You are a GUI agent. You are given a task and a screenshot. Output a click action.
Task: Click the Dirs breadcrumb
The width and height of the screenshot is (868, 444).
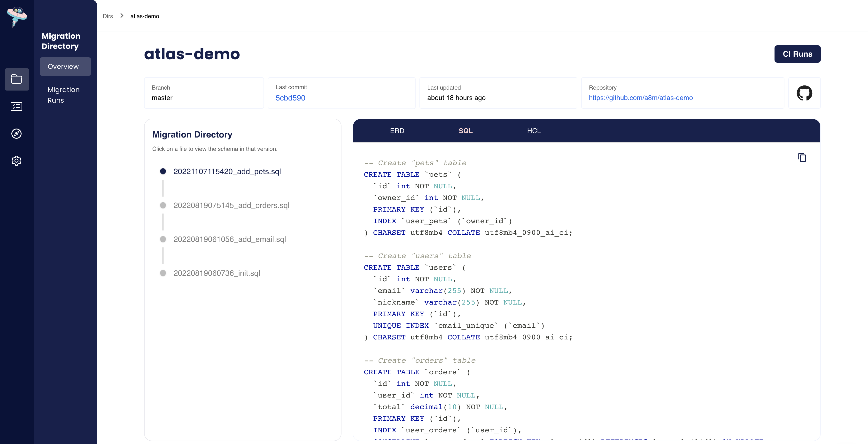click(108, 16)
